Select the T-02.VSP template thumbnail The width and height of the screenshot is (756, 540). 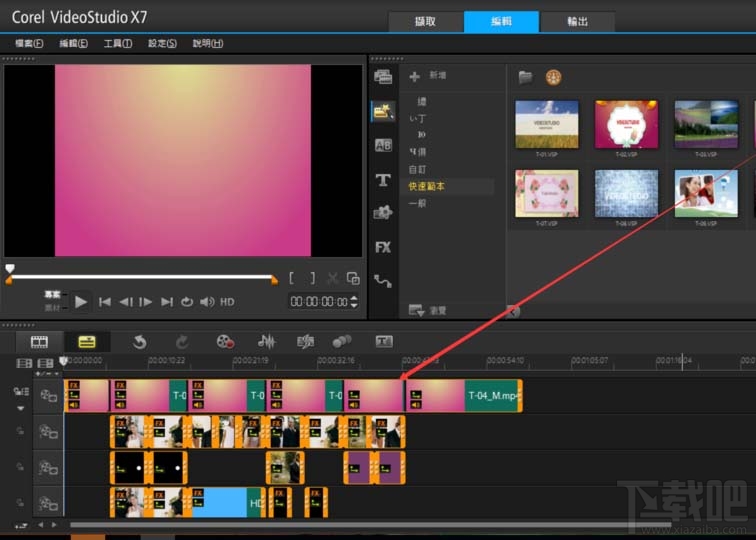pos(626,125)
